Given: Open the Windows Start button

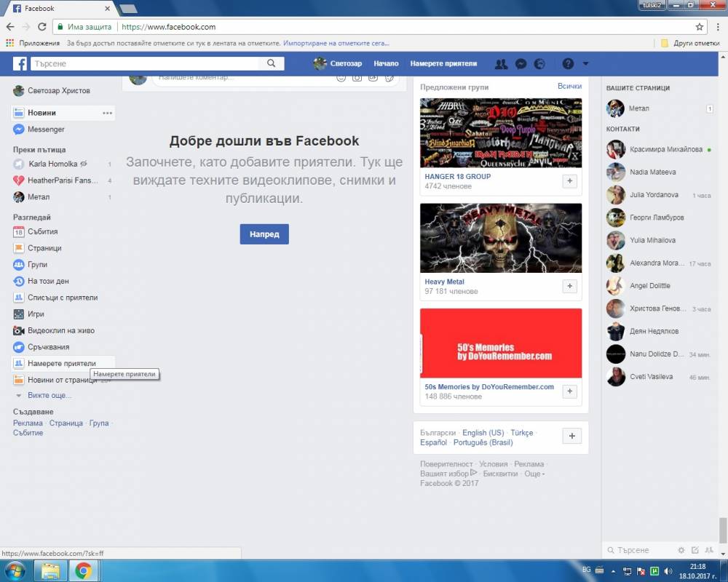Looking at the screenshot, I should (15, 571).
